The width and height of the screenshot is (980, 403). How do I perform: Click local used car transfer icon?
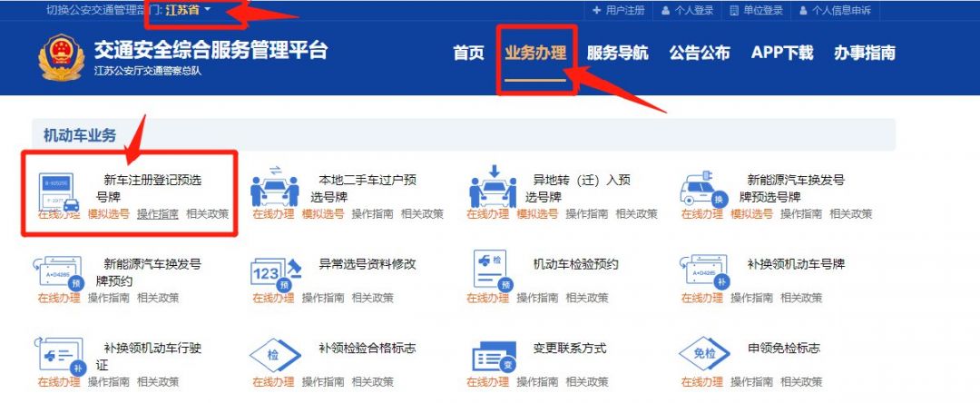click(274, 187)
